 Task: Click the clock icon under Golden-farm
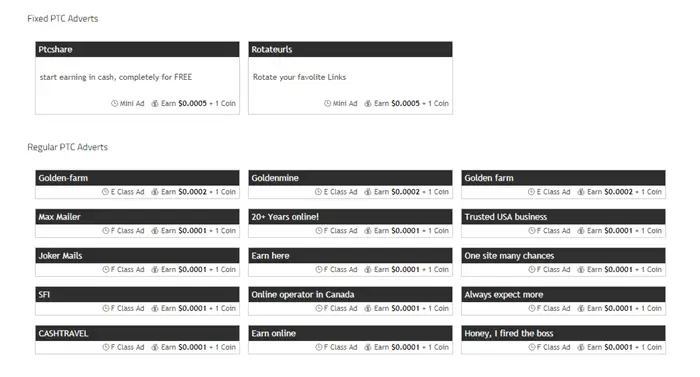pyautogui.click(x=105, y=192)
